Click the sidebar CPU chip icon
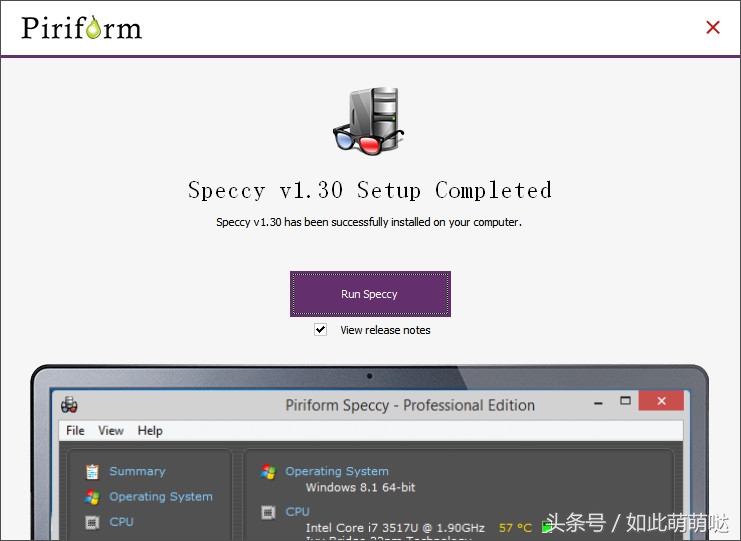 click(92, 522)
